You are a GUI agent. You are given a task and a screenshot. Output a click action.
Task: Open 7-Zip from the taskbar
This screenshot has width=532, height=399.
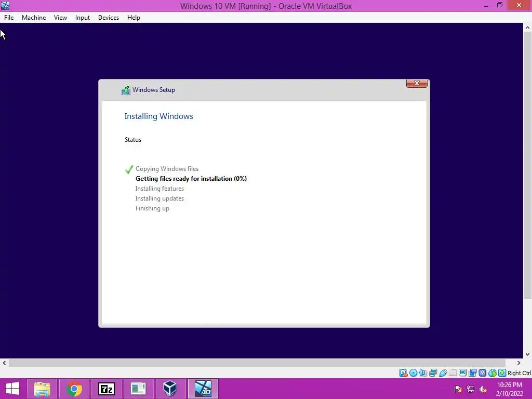(106, 389)
